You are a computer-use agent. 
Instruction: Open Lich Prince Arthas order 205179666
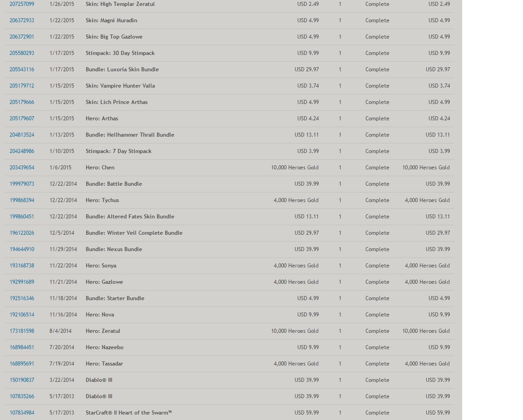coord(22,102)
